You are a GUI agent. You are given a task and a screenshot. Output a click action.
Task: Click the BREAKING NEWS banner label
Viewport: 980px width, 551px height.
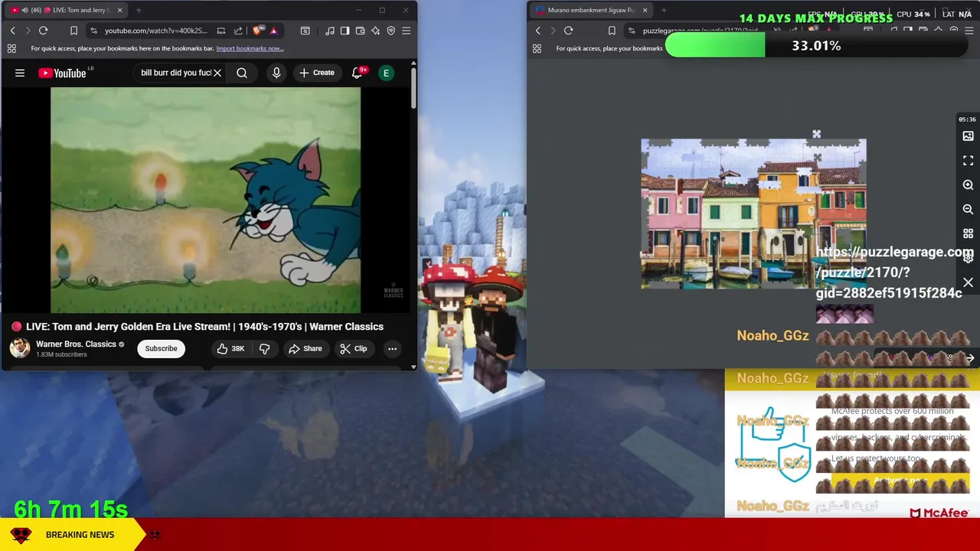coord(80,535)
